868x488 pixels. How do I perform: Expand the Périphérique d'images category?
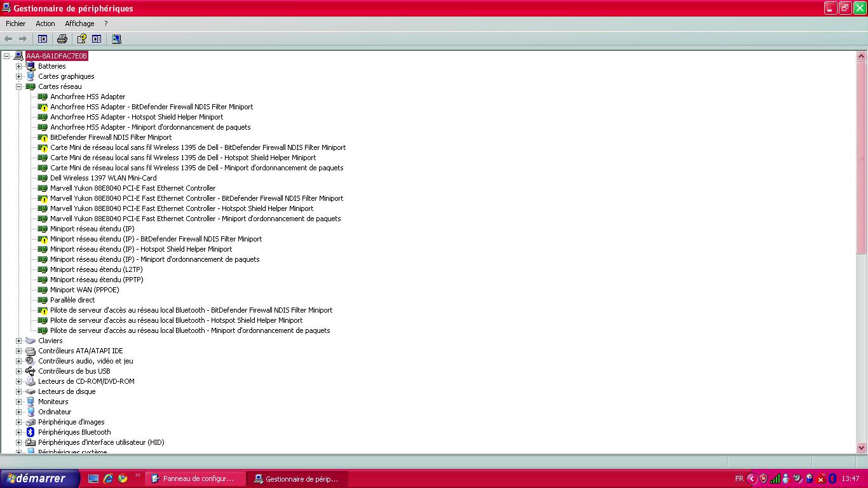pyautogui.click(x=18, y=422)
